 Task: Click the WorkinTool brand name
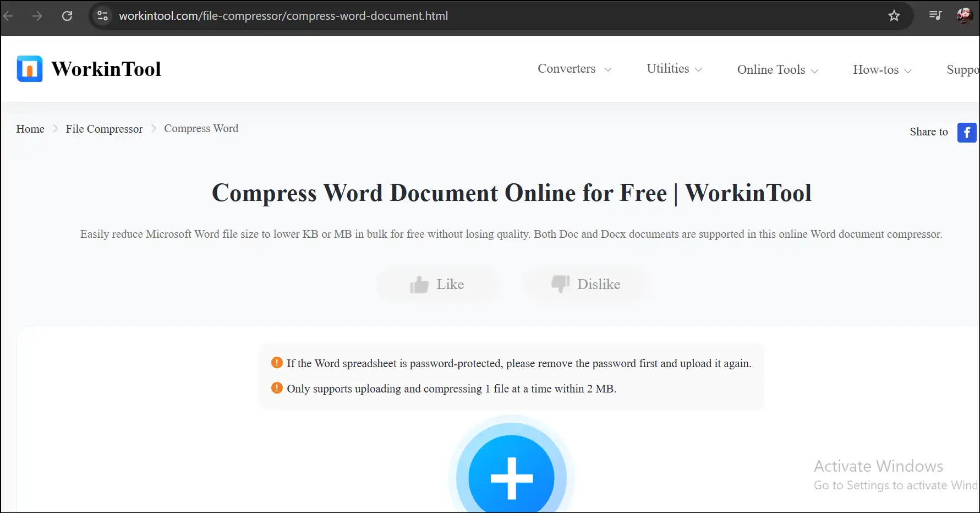click(x=106, y=69)
